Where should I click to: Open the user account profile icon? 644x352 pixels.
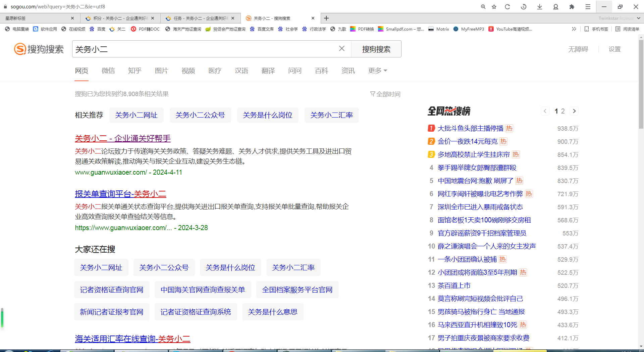tap(556, 7)
